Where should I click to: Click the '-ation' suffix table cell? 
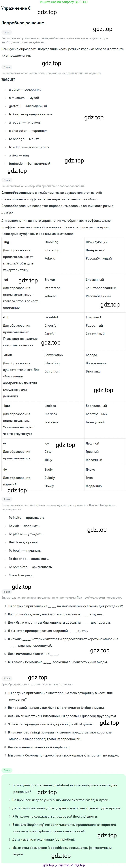[22, 375]
